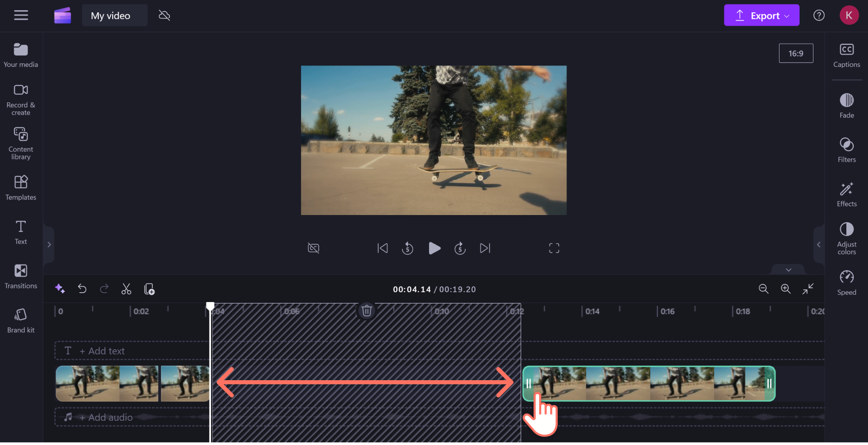Click left trim handle of green clip
Image resolution: width=868 pixels, height=445 pixels.
pos(528,384)
